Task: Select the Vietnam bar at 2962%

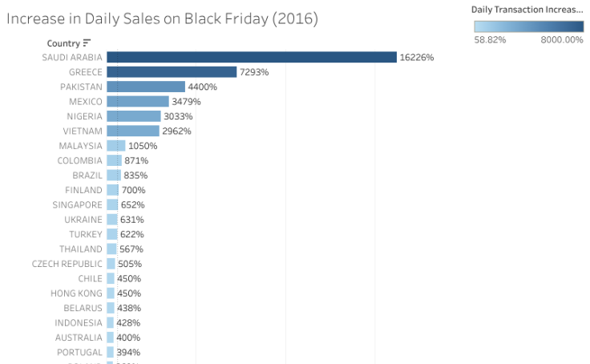Action: tap(133, 131)
